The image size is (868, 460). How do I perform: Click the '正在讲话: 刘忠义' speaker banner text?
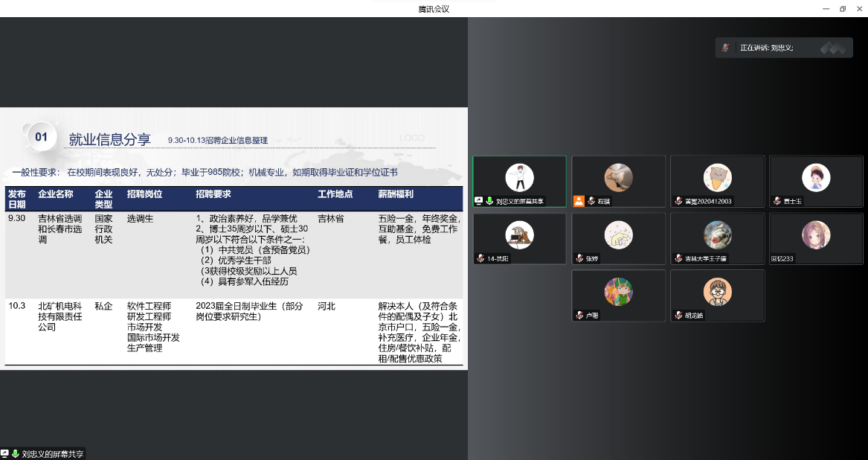click(766, 48)
